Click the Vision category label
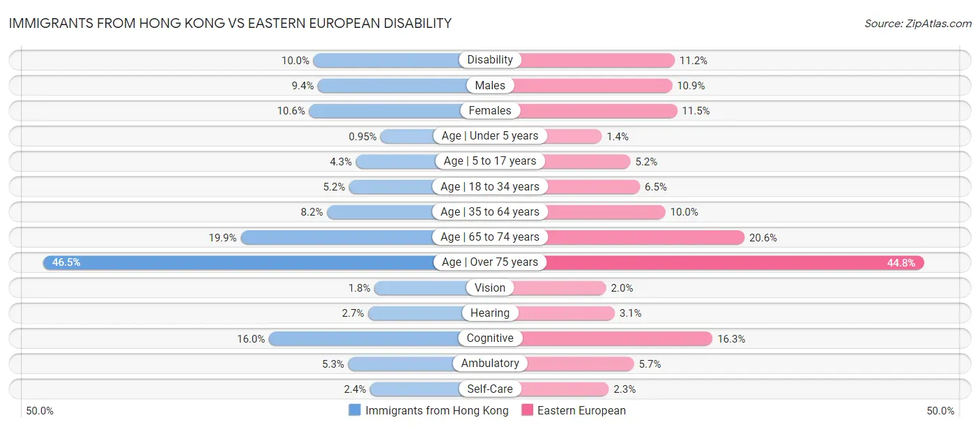Viewport: 980px width, 427px height. 490,287
